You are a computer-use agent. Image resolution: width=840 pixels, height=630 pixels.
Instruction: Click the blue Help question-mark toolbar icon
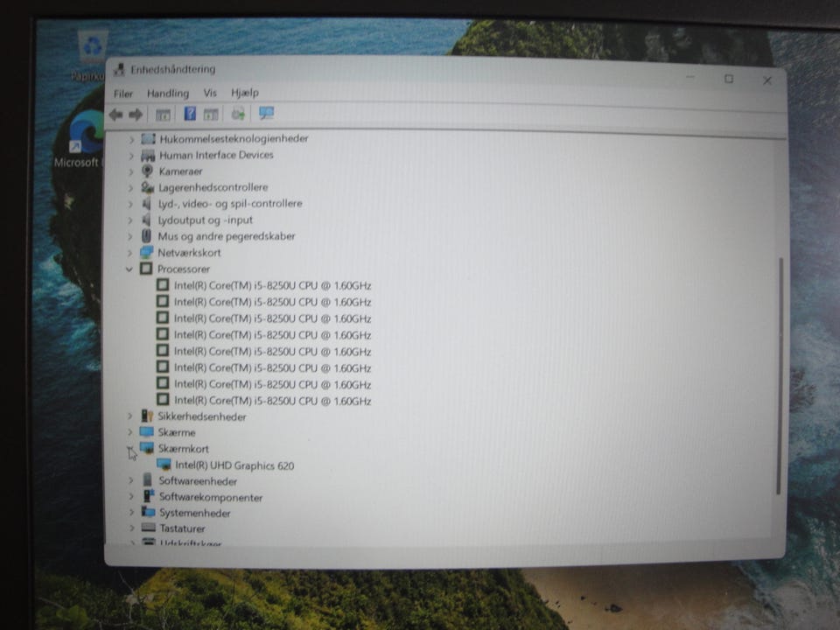coord(190,114)
